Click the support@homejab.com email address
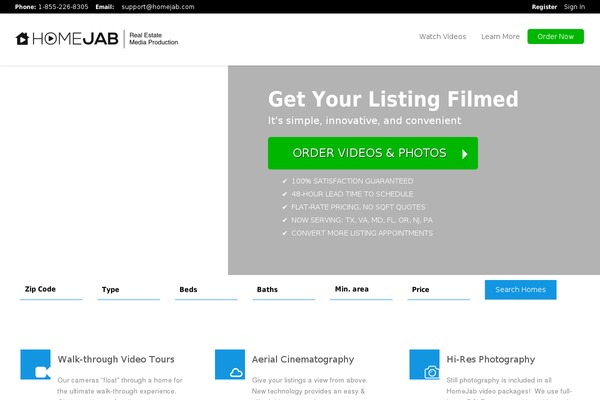The width and height of the screenshot is (600, 400). (158, 7)
